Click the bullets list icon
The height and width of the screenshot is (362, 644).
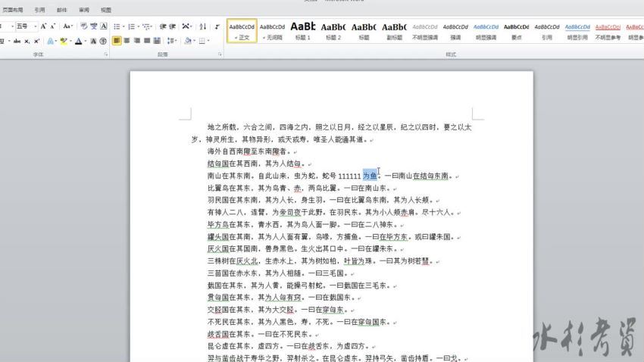coord(117,27)
